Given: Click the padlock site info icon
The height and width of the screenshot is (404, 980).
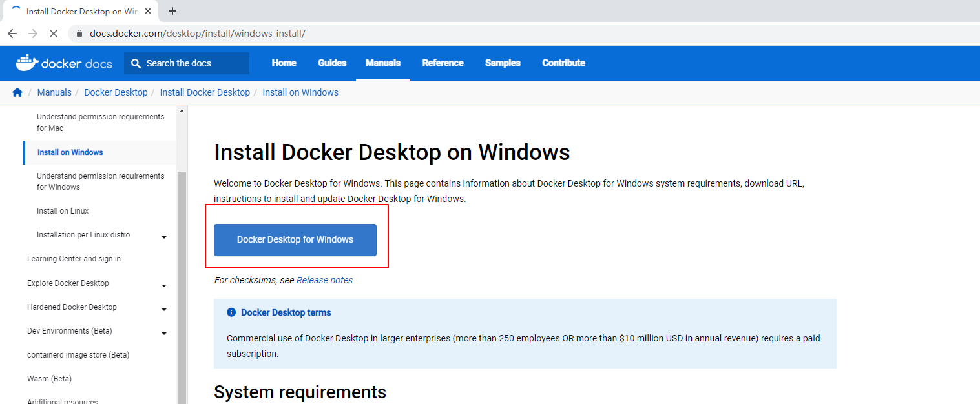Looking at the screenshot, I should (80, 34).
